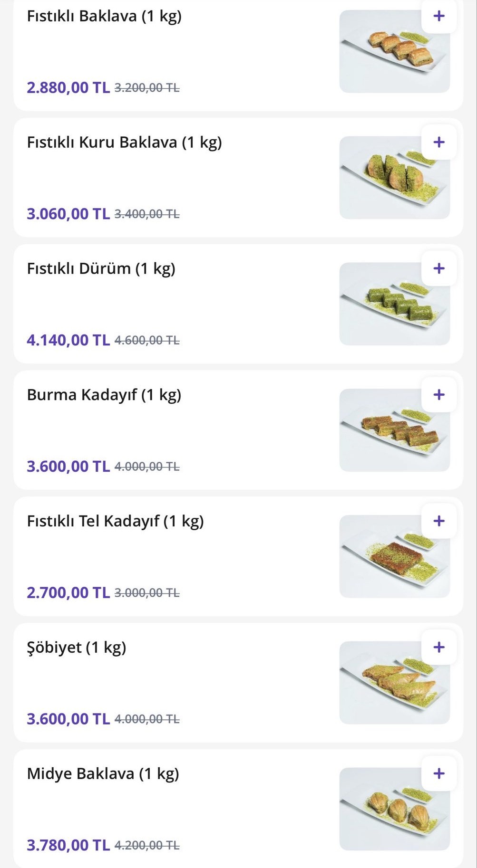The image size is (477, 868).
Task: Add Fıstıklı Dürüm using plus icon
Action: tap(439, 268)
